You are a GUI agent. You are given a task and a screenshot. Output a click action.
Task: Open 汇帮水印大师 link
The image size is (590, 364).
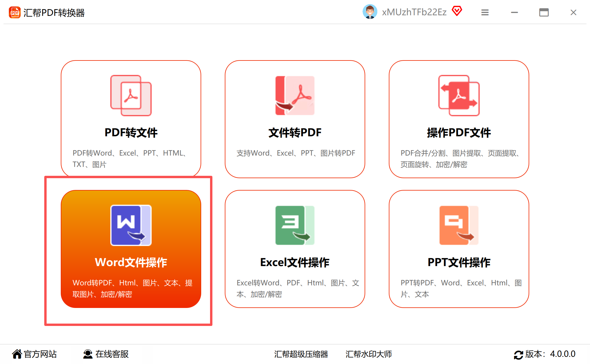pyautogui.click(x=368, y=354)
